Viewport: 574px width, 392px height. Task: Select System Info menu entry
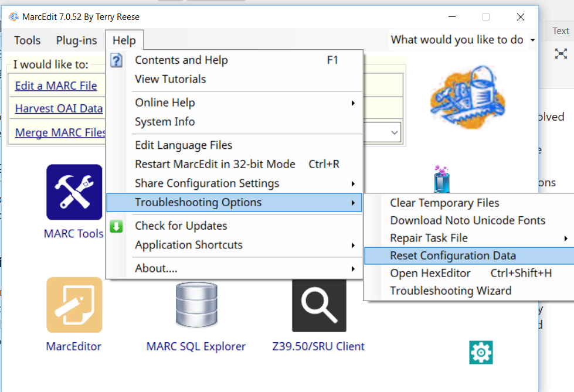point(235,121)
